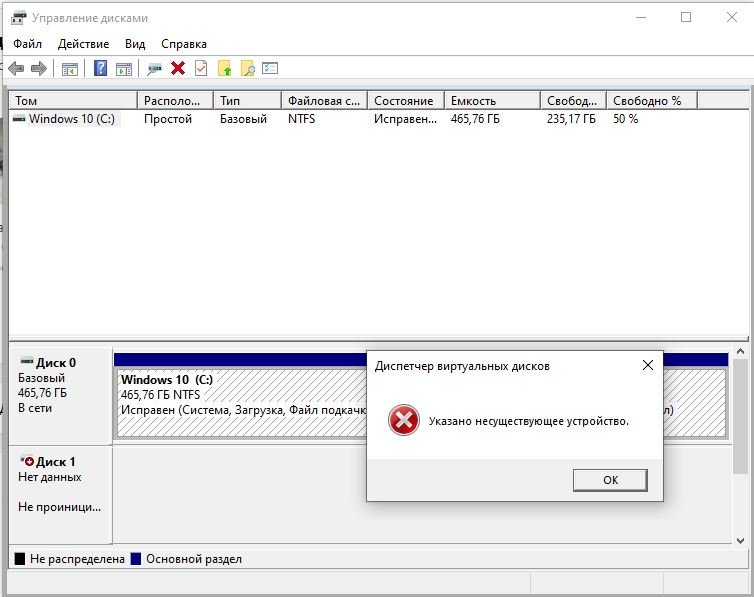The height and width of the screenshot is (597, 754).
Task: Sort by the Тип column header
Action: pyautogui.click(x=247, y=100)
